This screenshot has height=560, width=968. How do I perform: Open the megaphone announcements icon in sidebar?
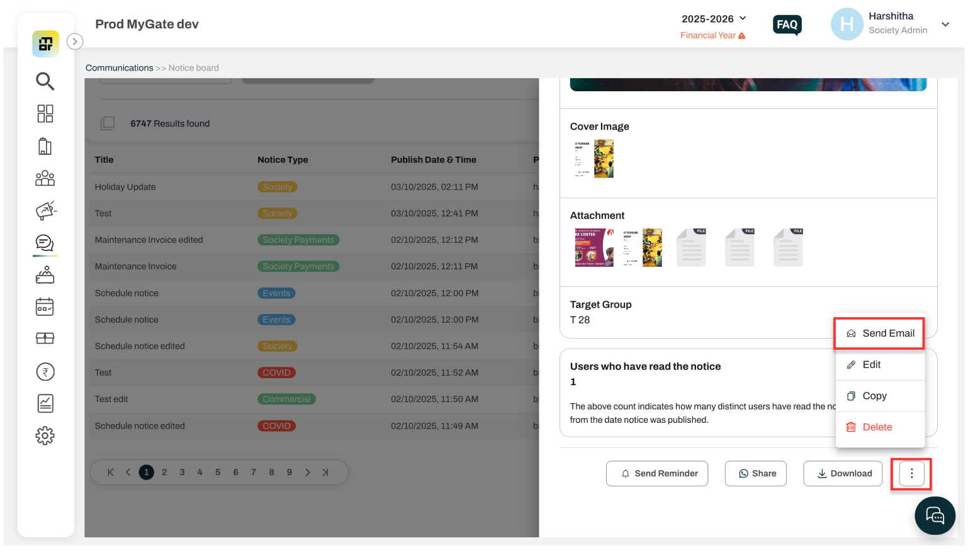(x=45, y=211)
